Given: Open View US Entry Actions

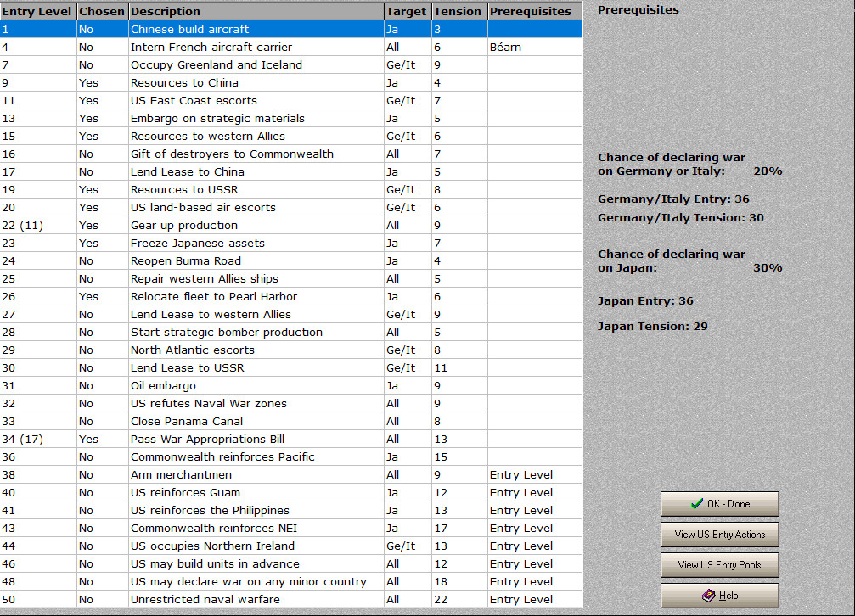Looking at the screenshot, I should pos(719,535).
